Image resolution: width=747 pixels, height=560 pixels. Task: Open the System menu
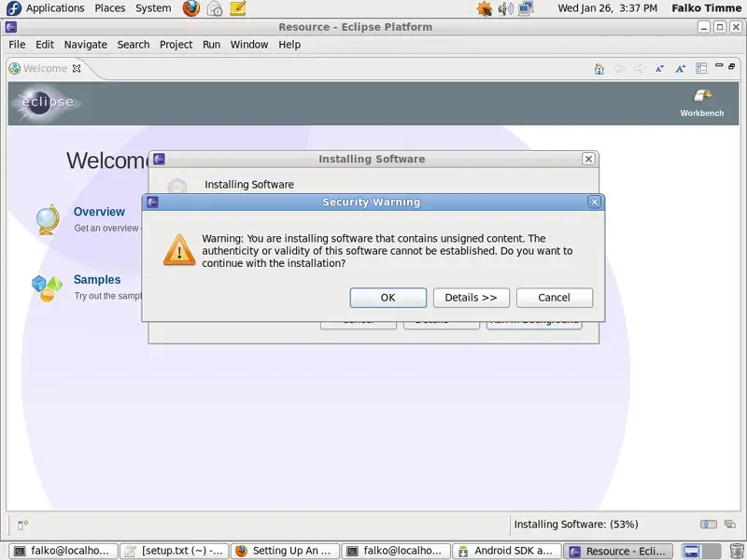(x=153, y=8)
